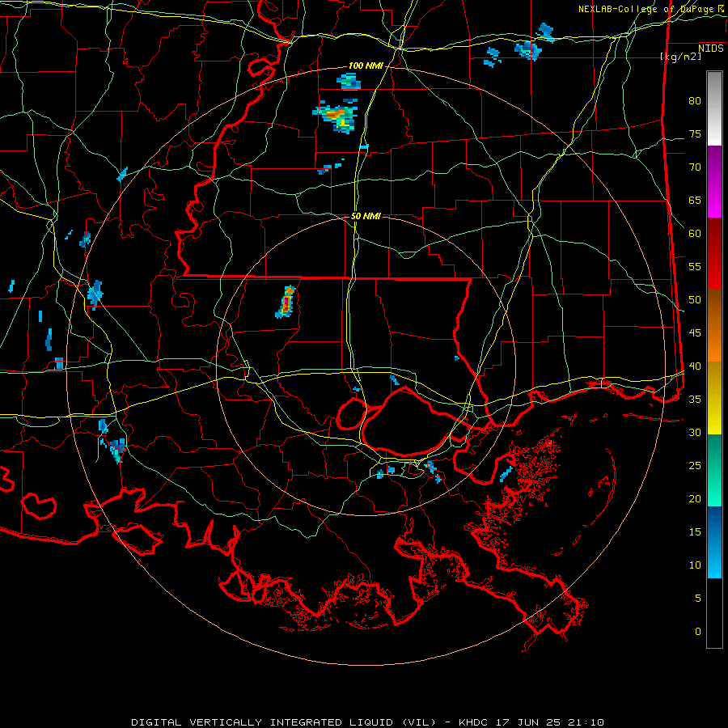Click the KHDC radar site identifier
Screen dimensions: 728x728
point(473,722)
